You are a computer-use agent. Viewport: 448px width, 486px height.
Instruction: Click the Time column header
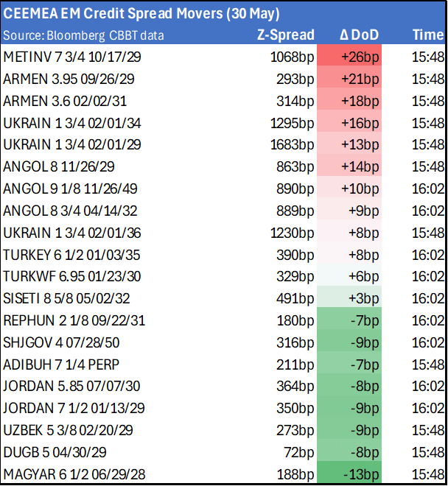pos(427,35)
